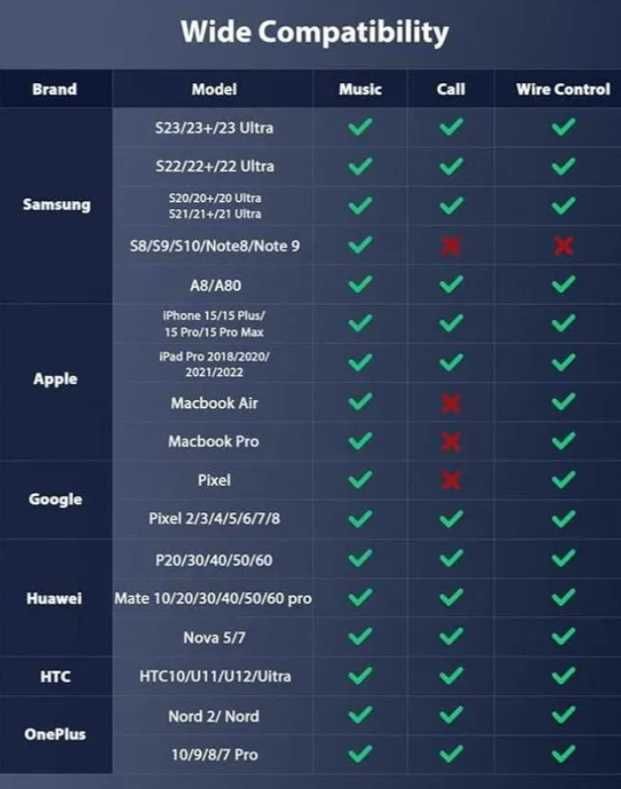Click the Samsung brand cell
The width and height of the screenshot is (621, 789).
point(56,205)
